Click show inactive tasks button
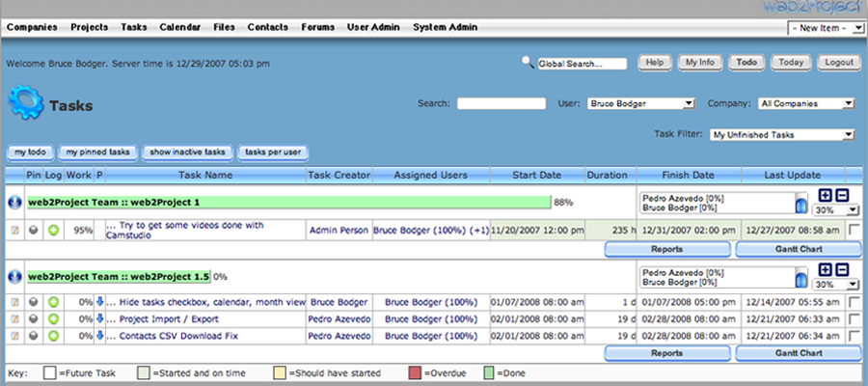Image resolution: width=868 pixels, height=386 pixels. coord(188,152)
